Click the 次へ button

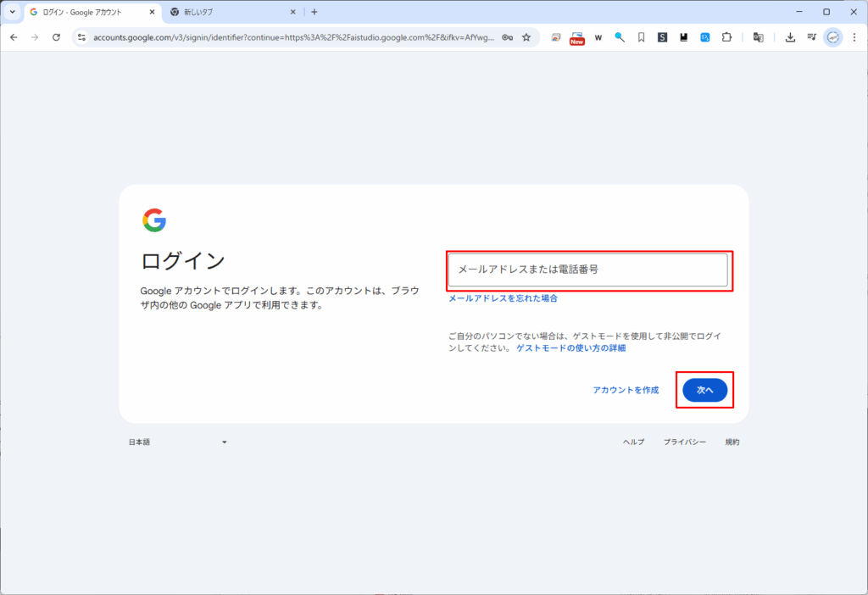coord(704,390)
